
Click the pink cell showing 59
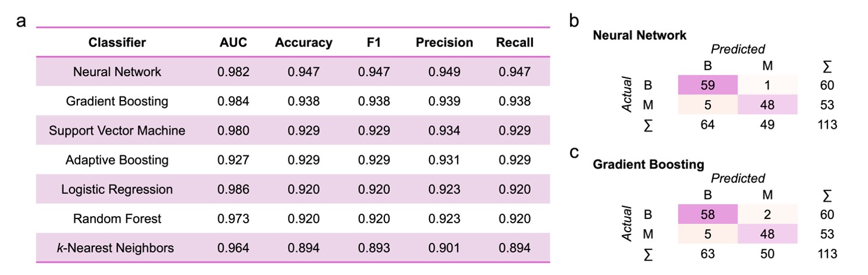[x=707, y=85]
